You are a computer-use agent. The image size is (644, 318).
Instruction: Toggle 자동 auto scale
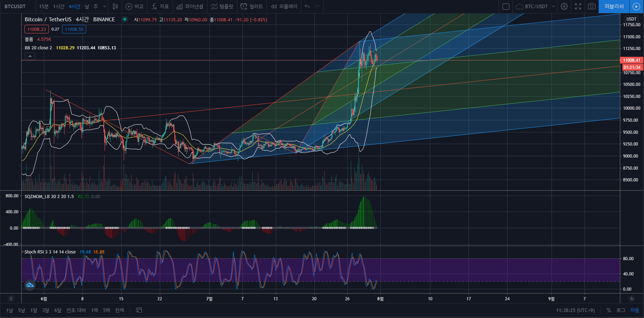(634, 310)
